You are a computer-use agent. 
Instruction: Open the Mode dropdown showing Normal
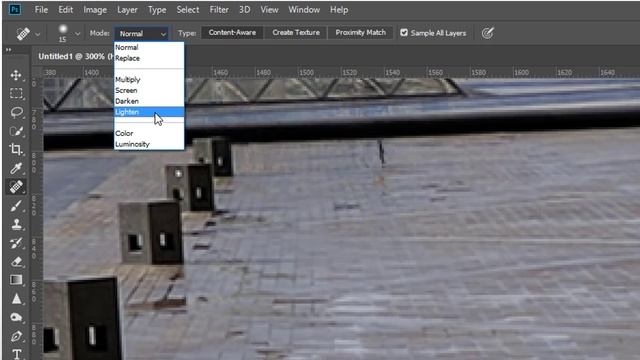pos(141,33)
